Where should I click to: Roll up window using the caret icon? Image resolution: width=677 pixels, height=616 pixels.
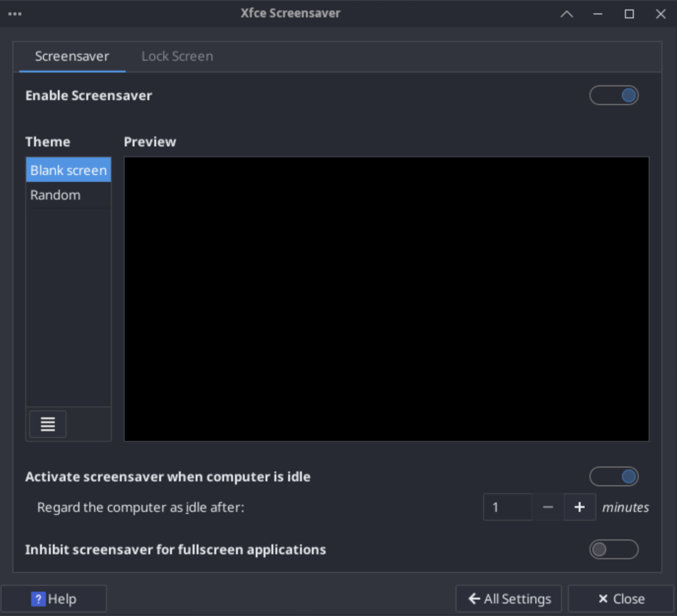566,14
